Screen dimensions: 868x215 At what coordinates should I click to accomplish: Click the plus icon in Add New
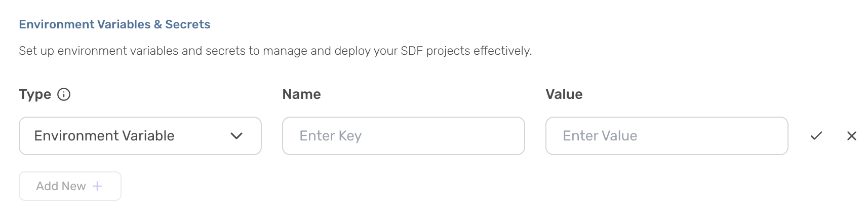pyautogui.click(x=97, y=186)
